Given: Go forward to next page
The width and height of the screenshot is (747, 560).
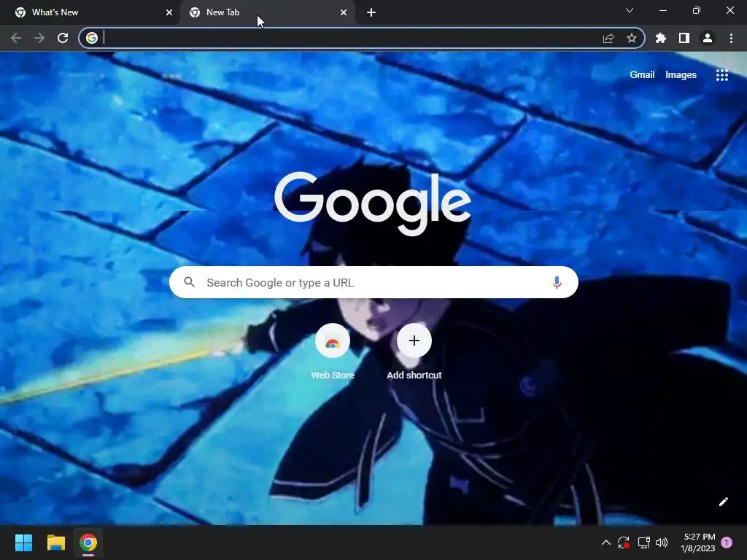Looking at the screenshot, I should click(39, 38).
